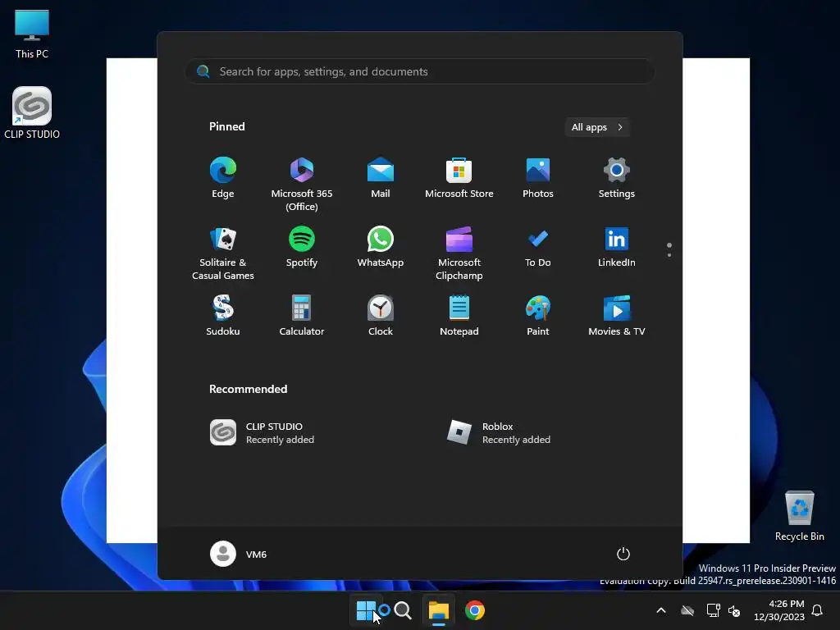
Task: Select This PC desktop icon
Action: 32,34
